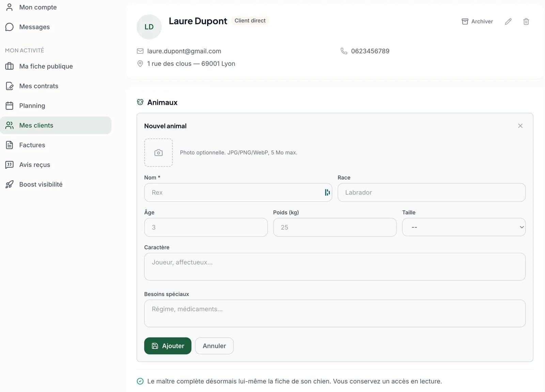Close the Nouvel animal form
The image size is (545, 392).
pyautogui.click(x=520, y=126)
